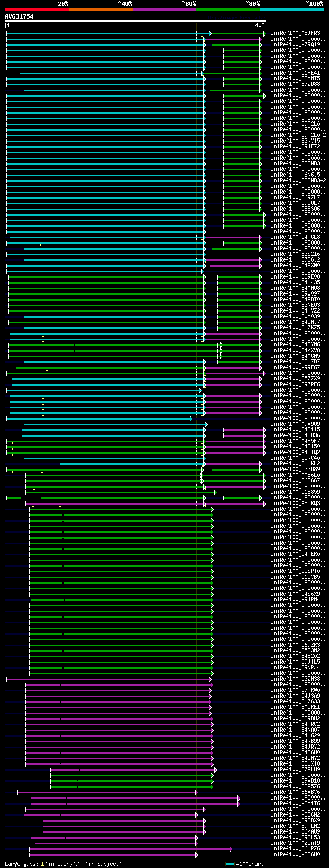Select the UniRef100_B3KVI5 label
This screenshot has width=329, height=868.
click(295, 141)
